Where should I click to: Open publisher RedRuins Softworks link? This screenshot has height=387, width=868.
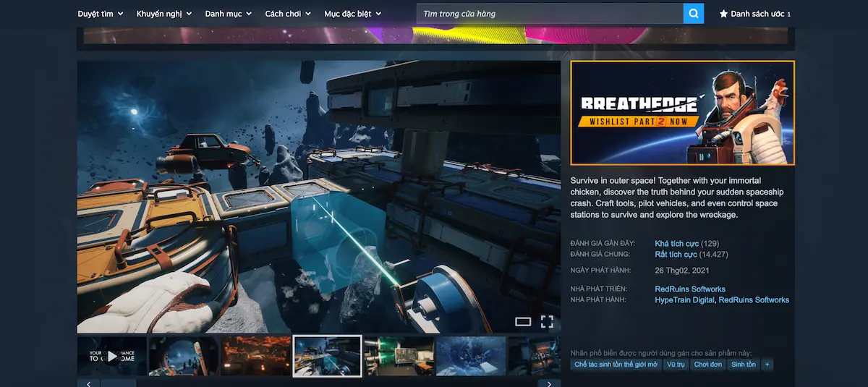pyautogui.click(x=754, y=300)
